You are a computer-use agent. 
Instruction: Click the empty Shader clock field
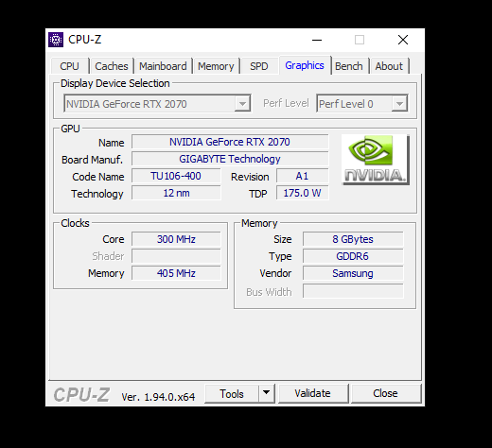pos(176,256)
